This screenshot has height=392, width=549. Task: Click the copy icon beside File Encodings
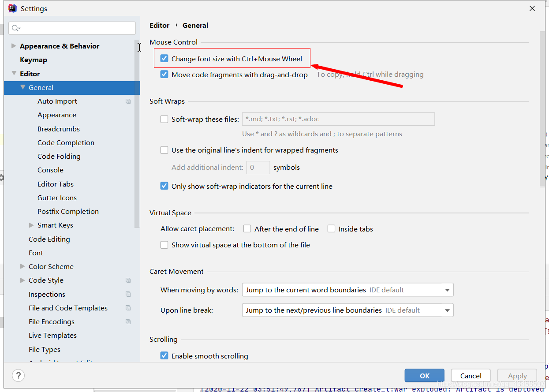pos(128,321)
